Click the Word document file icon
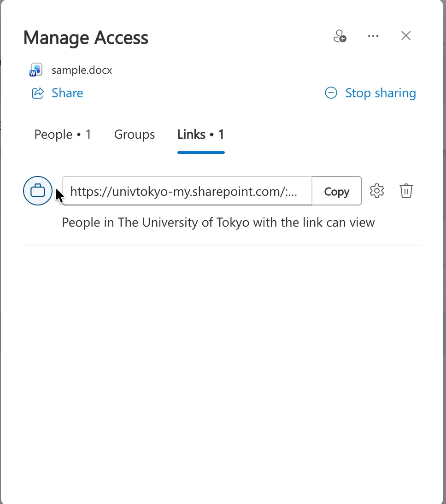 (x=35, y=70)
